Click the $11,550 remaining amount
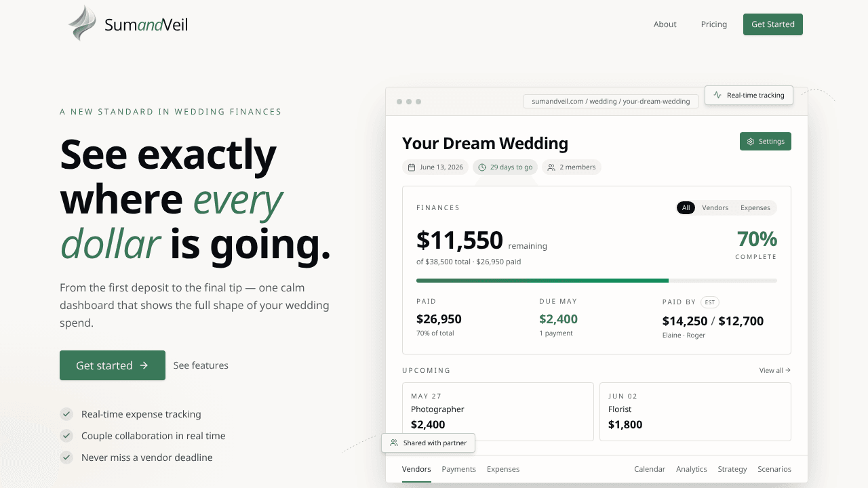The height and width of the screenshot is (488, 868). 460,241
